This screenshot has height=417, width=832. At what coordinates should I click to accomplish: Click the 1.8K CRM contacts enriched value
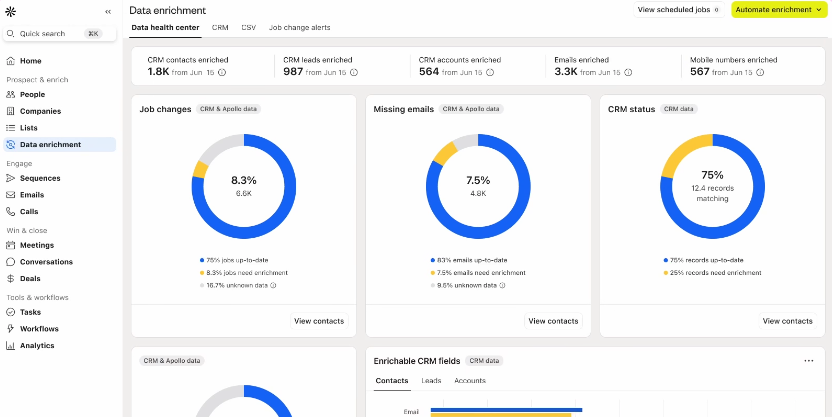(158, 72)
